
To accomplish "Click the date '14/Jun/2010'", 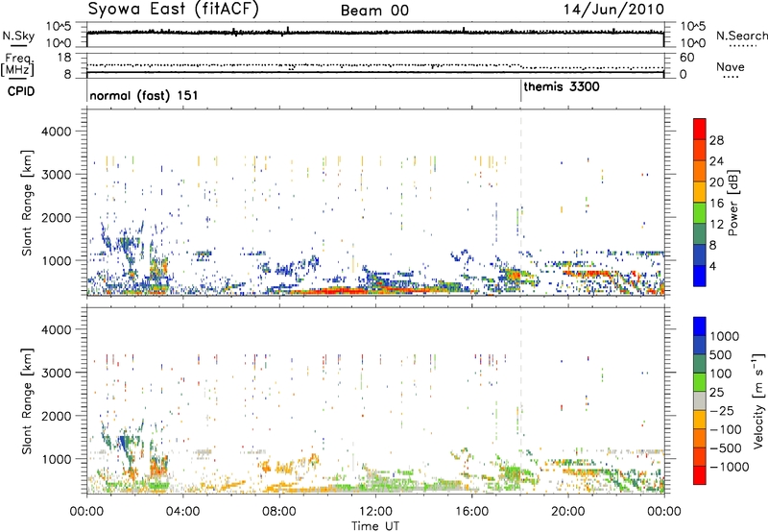I will [x=613, y=10].
